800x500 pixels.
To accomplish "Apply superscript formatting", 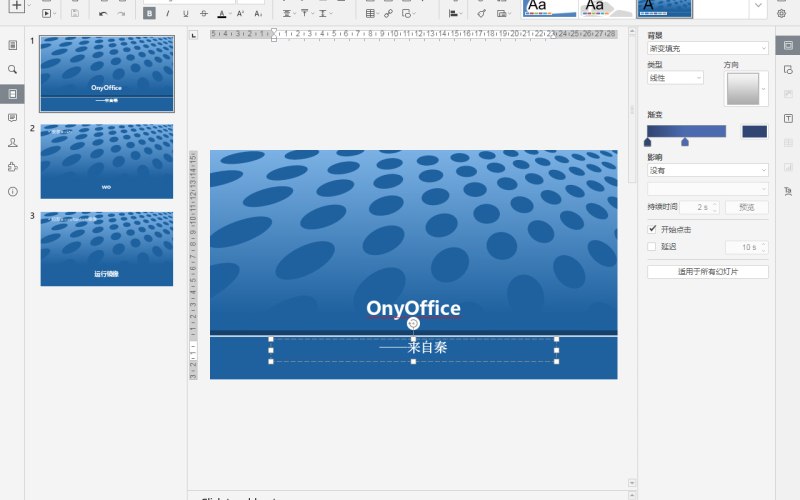I will (x=240, y=13).
